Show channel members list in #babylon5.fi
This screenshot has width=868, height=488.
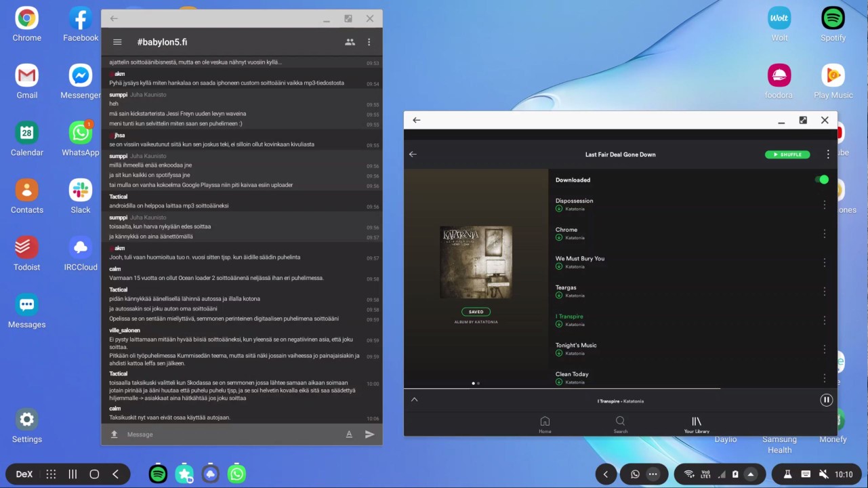(350, 42)
